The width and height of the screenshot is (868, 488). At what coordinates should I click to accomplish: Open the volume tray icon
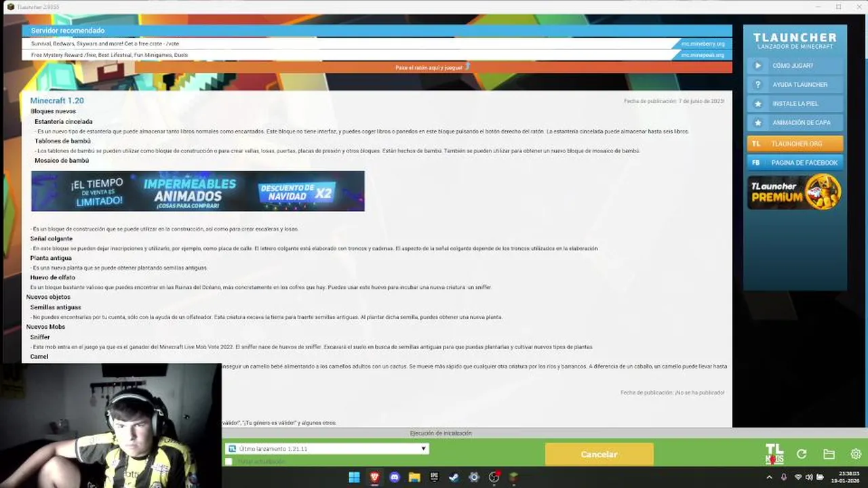pos(809,477)
